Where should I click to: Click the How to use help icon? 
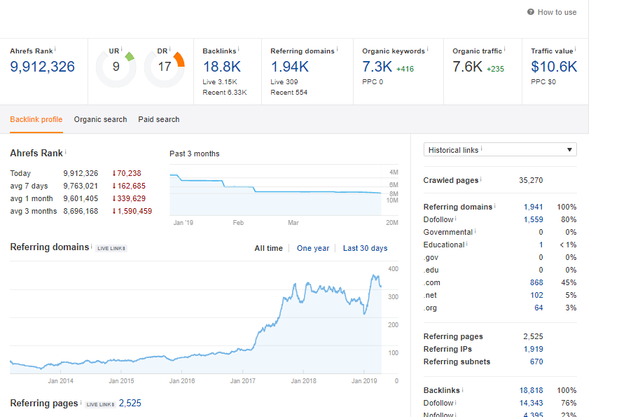(530, 12)
